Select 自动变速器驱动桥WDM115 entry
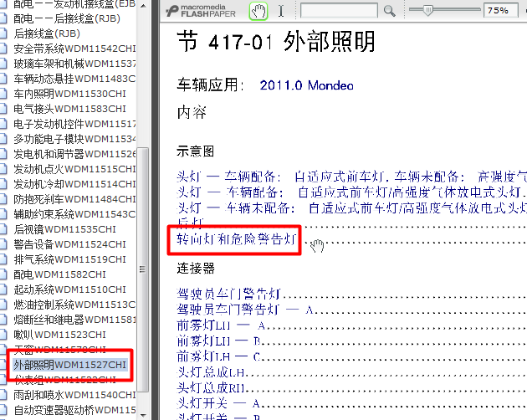The width and height of the screenshot is (527, 420). pos(74,410)
